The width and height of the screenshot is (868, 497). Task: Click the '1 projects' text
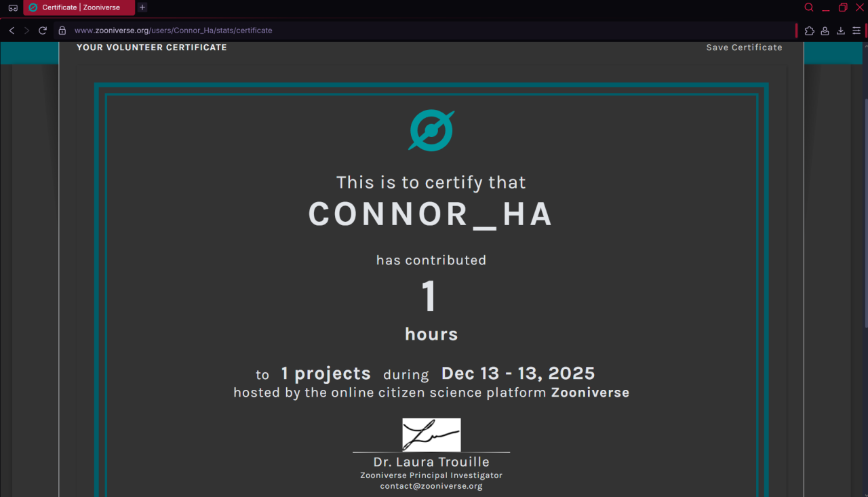pyautogui.click(x=326, y=374)
